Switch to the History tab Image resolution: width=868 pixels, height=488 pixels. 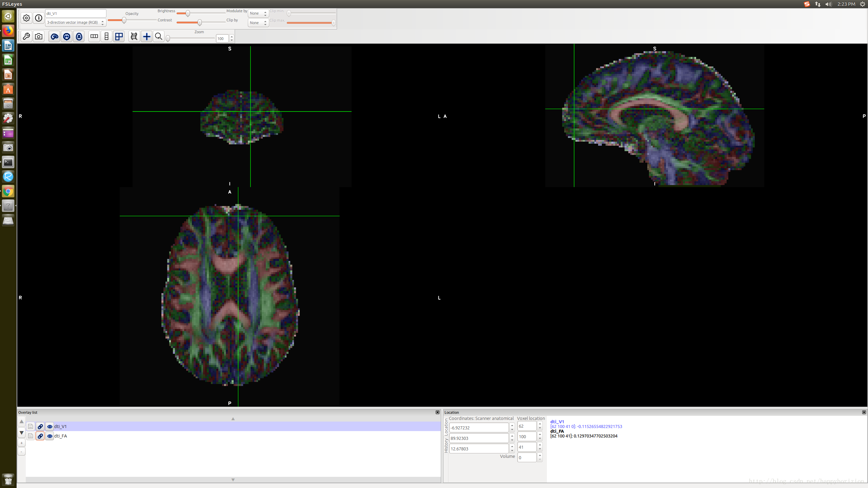(x=446, y=445)
